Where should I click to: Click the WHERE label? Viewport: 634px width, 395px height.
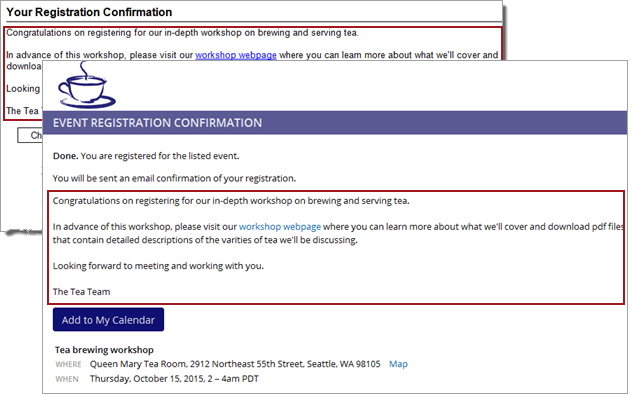(68, 364)
